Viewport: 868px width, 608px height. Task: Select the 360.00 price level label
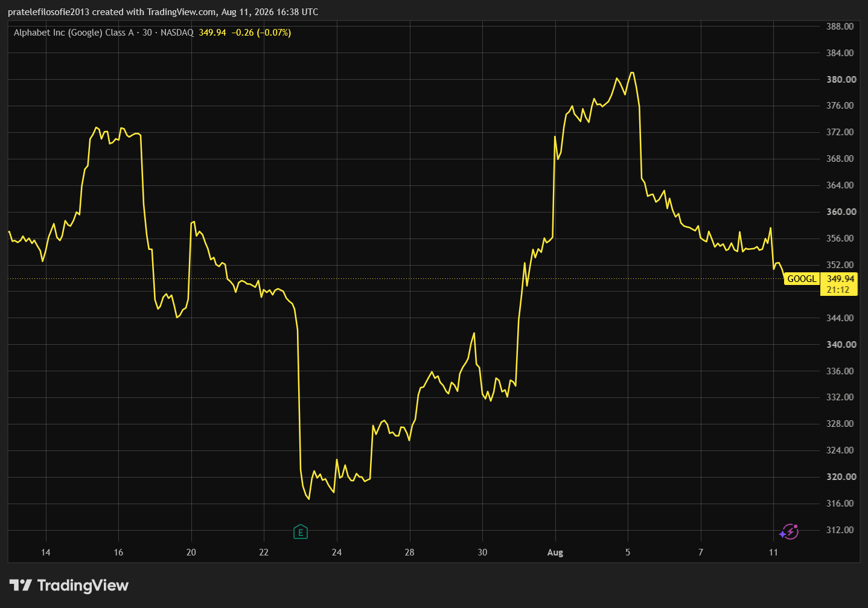coord(841,212)
